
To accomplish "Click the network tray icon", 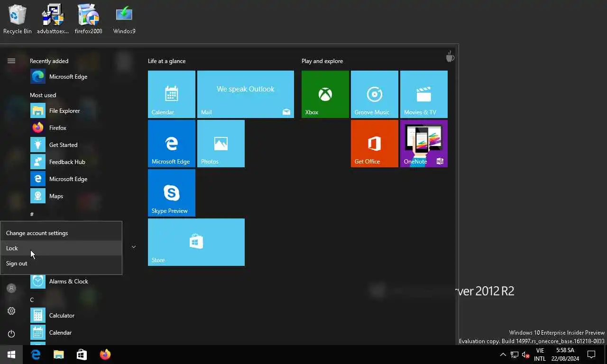I will [515, 355].
